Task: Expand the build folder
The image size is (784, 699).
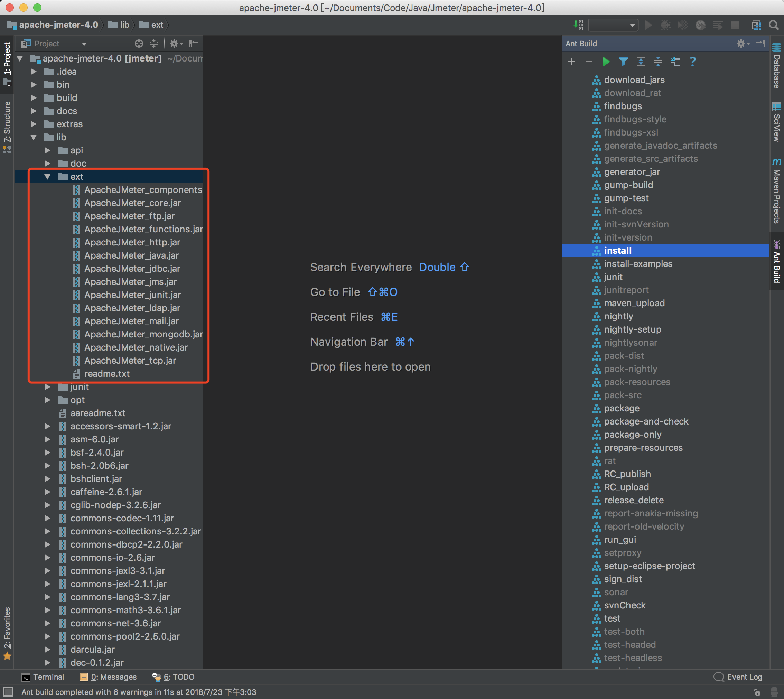Action: point(34,97)
